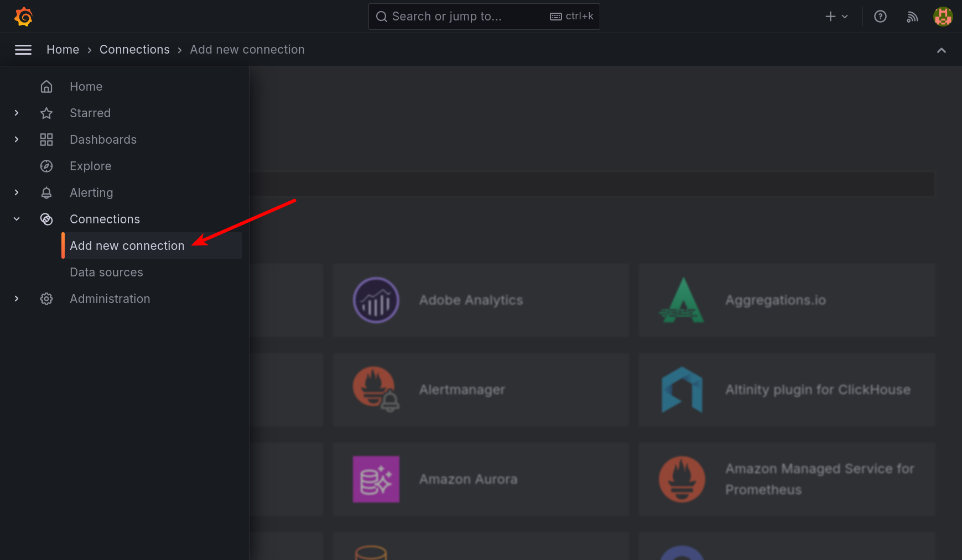Open the help question mark icon
Screen dimensions: 962x560
tap(880, 17)
